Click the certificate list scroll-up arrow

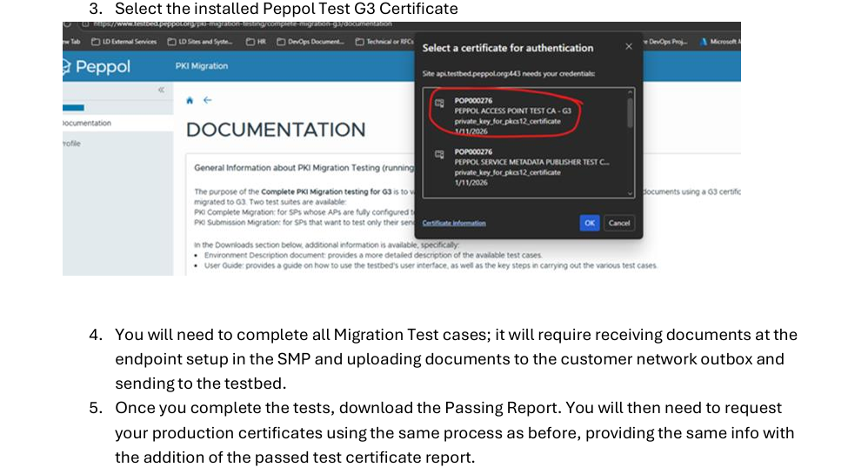click(630, 92)
